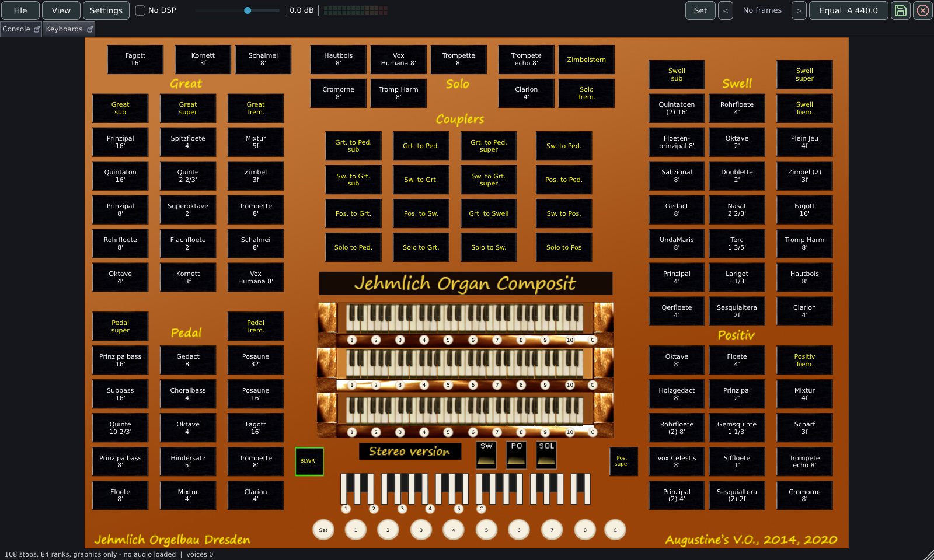Draw the Plein Jeu 4f stop
Viewport: 934px width, 560px height.
coord(804,142)
